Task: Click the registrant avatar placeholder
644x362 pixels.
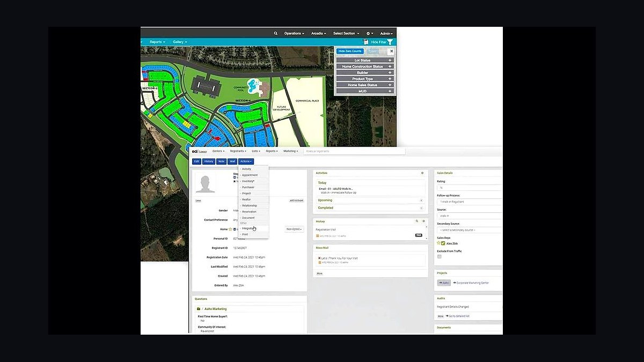Action: tap(206, 183)
